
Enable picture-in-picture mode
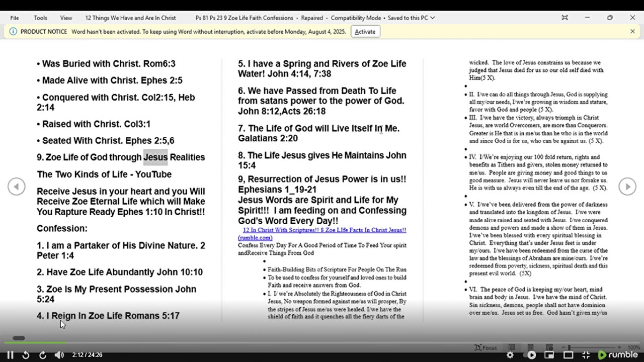click(549, 355)
